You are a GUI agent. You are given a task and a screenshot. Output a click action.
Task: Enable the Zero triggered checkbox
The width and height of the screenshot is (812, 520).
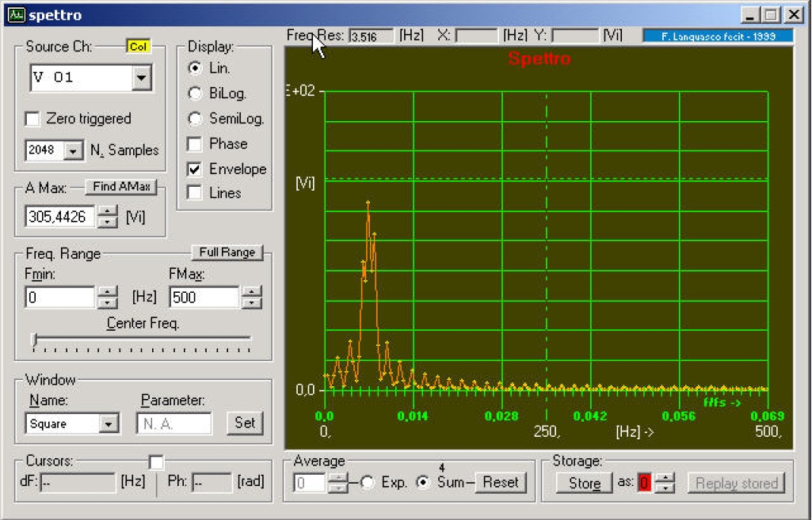point(32,119)
